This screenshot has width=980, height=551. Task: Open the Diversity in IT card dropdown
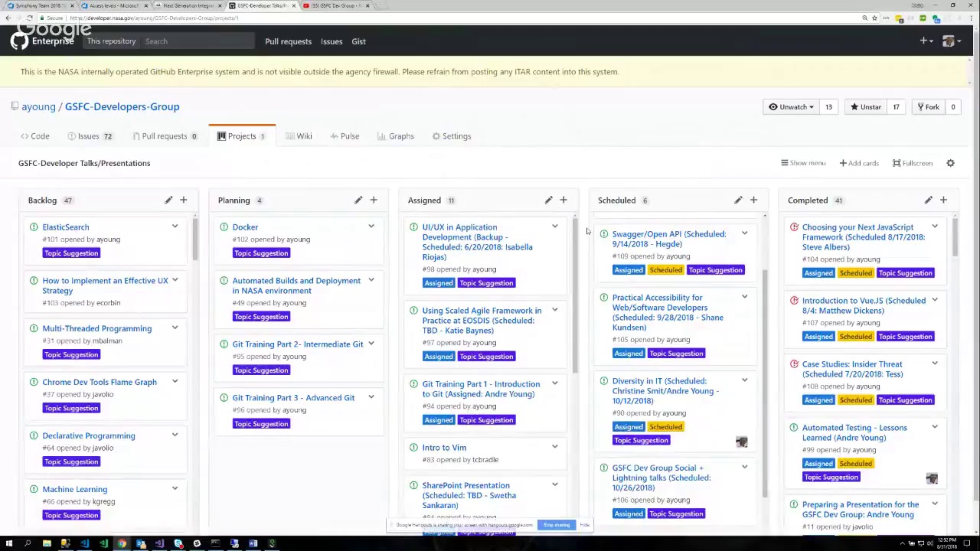click(744, 380)
